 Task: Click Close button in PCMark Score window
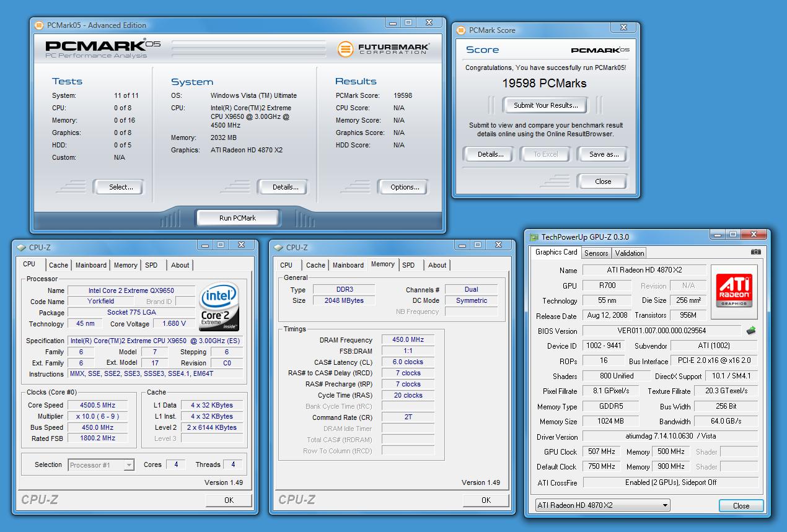coord(602,181)
